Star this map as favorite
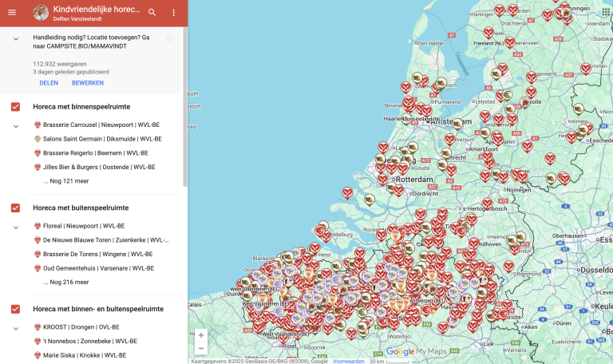 point(169,38)
